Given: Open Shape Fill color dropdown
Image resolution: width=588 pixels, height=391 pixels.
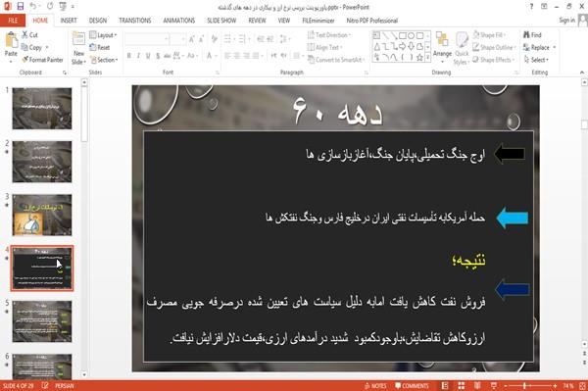Looking at the screenshot, I should [489, 35].
